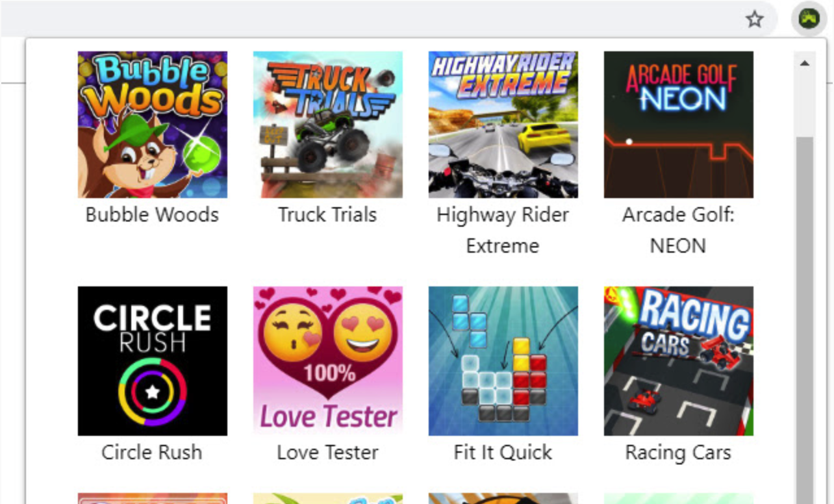Image resolution: width=834 pixels, height=504 pixels.
Task: Open the Love Tester heart image
Action: click(x=328, y=361)
